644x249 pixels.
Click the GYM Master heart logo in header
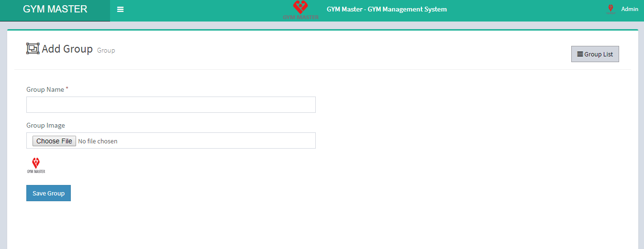300,10
